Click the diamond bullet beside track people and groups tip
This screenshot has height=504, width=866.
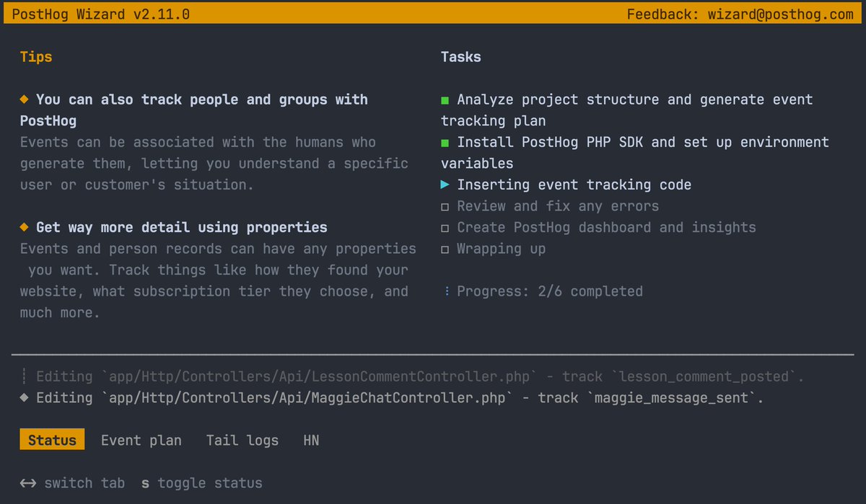coord(25,100)
